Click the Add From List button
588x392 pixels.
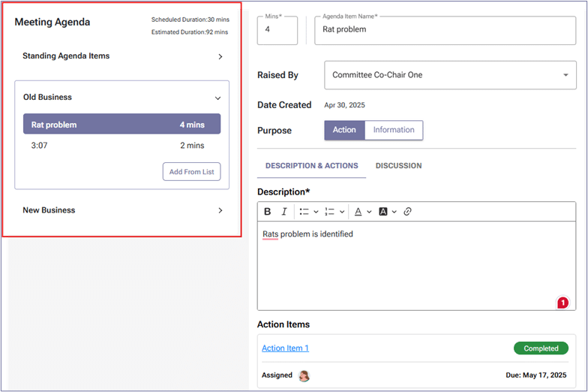(191, 172)
